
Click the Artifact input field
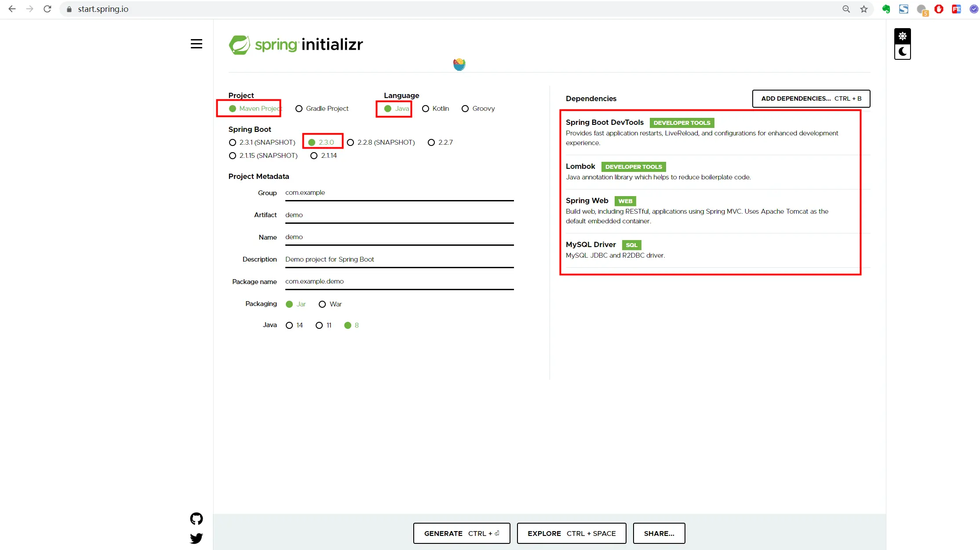point(399,215)
